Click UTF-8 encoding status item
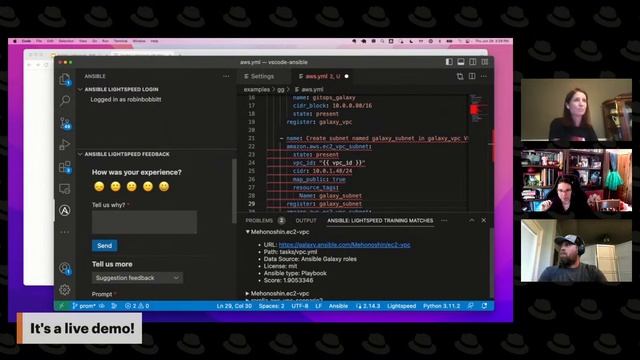This screenshot has width=640, height=360. point(300,306)
